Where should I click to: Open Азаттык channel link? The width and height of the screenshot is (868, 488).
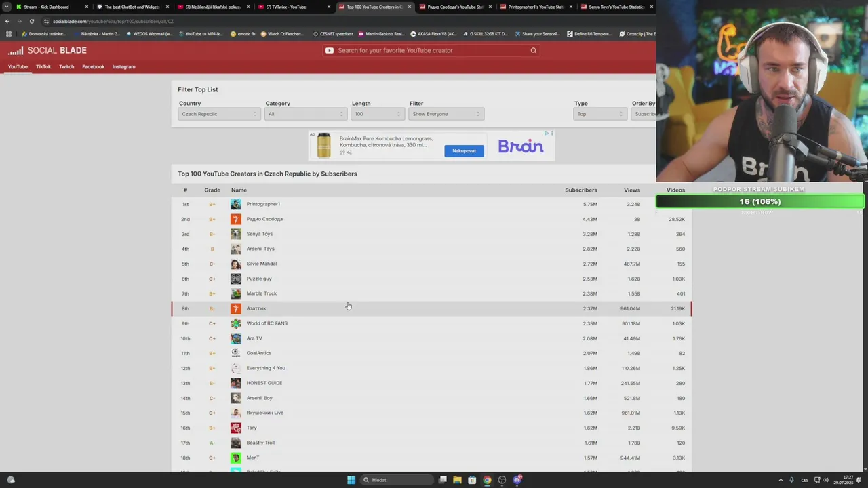256,308
